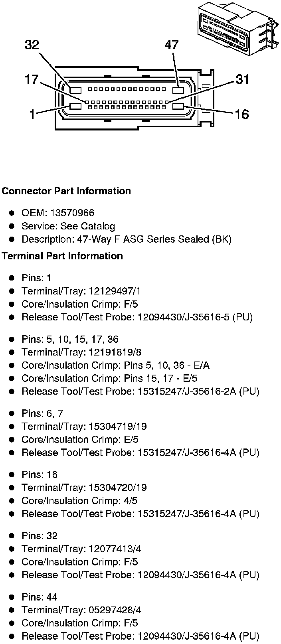Viewport: 281px width, 644px height.
Task: Click the Terminal/Tray: 12191819/8 entry
Action: coord(81,352)
